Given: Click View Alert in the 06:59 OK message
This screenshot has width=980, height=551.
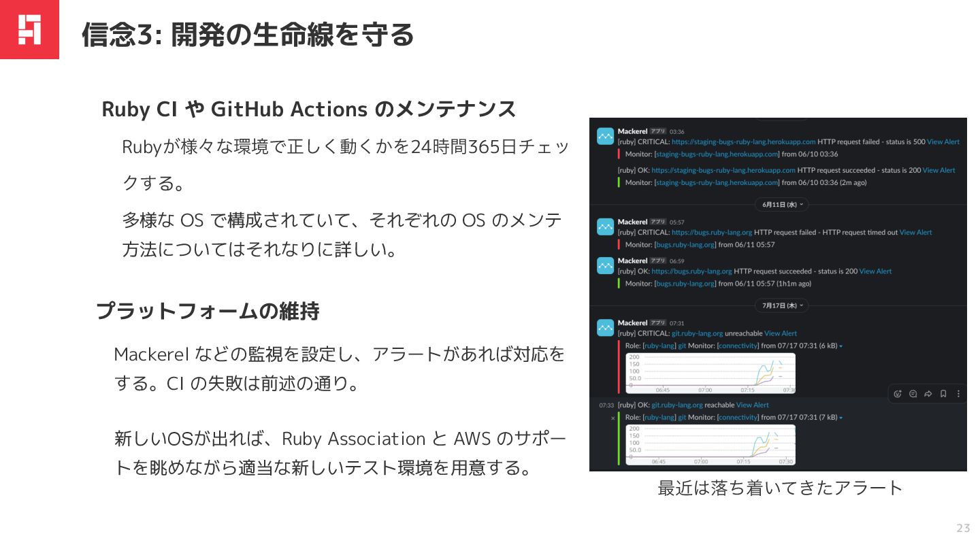Looking at the screenshot, I should (875, 271).
